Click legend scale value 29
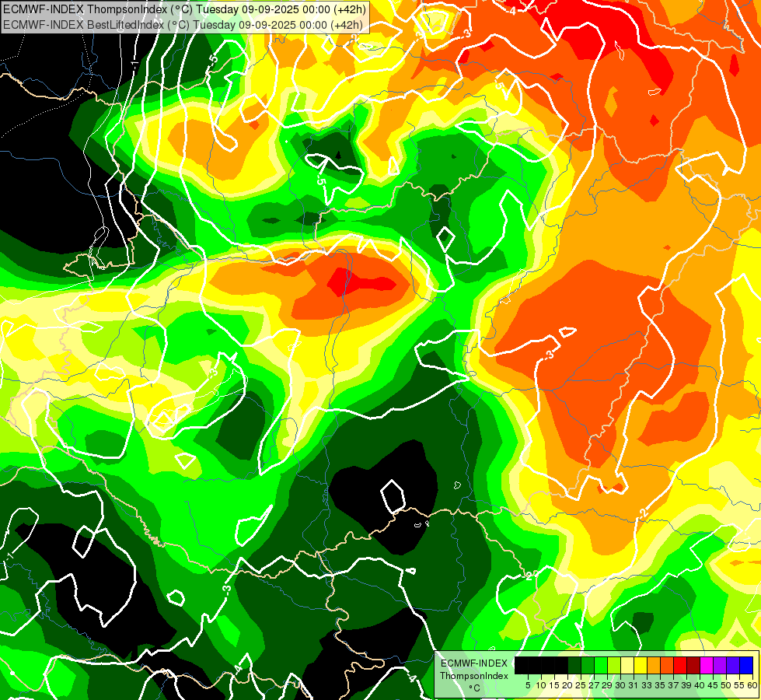Screen dimensions: 761x700 (x=607, y=685)
